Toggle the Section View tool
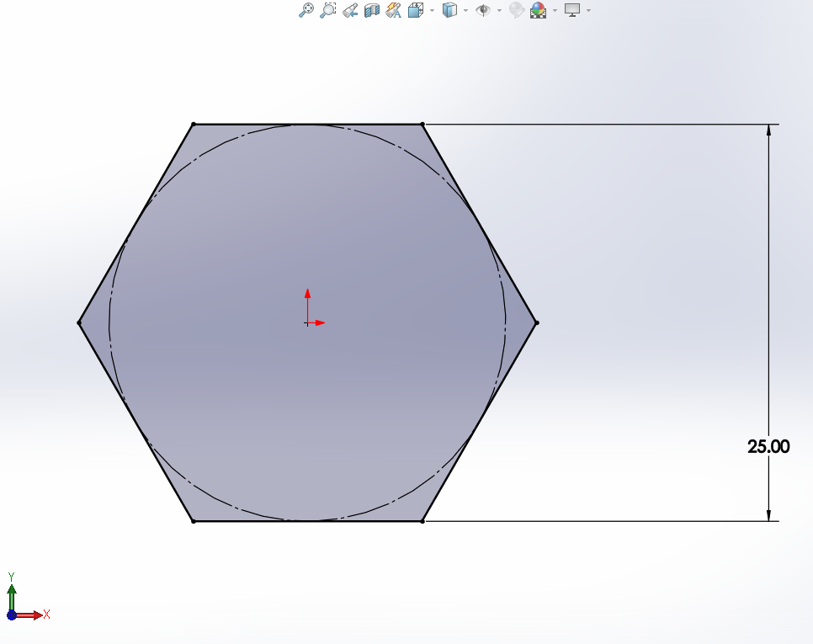Viewport: 813px width, 644px height. pyautogui.click(x=372, y=10)
